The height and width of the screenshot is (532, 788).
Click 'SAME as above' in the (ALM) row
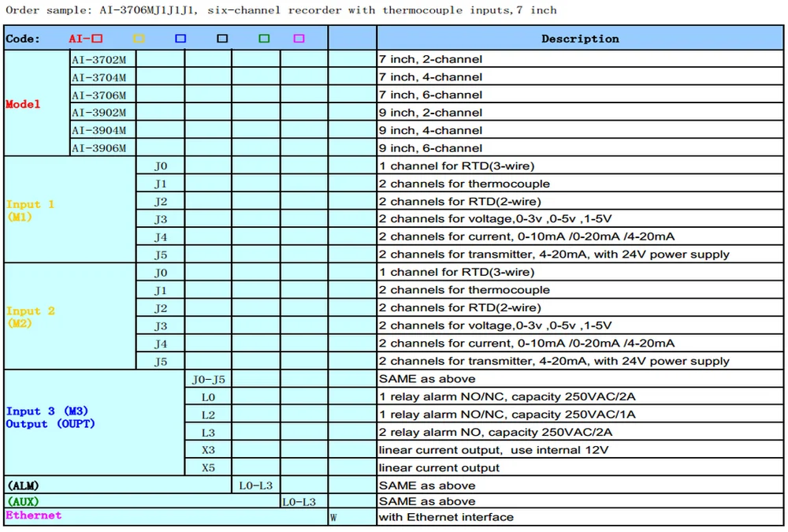427,485
